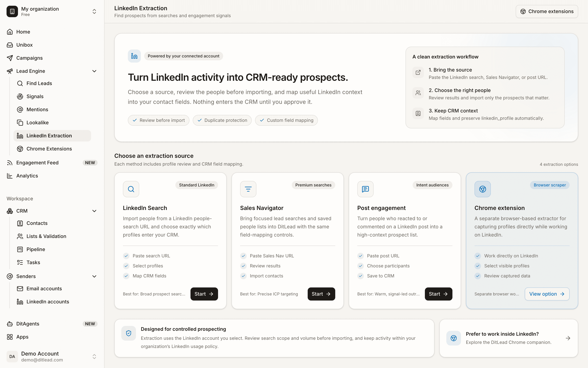The width and height of the screenshot is (588, 368).
Task: Collapse the Senders section chevron
Action: click(94, 276)
